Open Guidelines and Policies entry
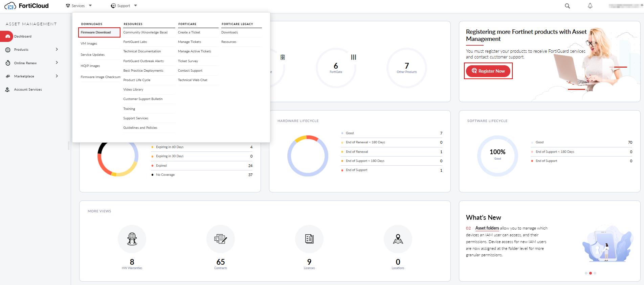This screenshot has width=644, height=285. click(140, 128)
